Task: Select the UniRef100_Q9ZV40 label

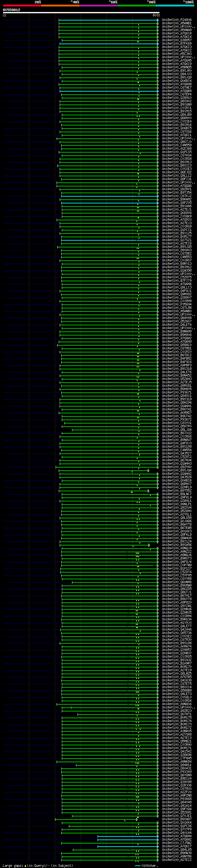Action: [x=177, y=467]
